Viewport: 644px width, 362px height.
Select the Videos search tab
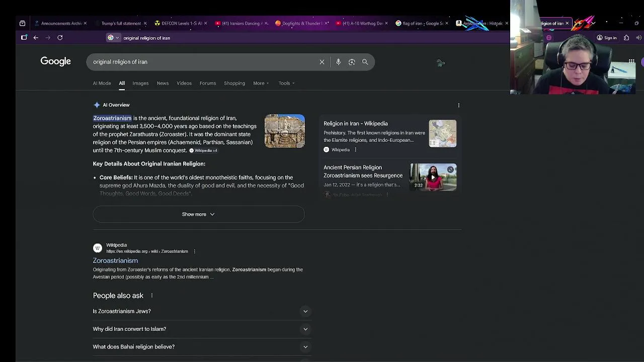tap(184, 83)
